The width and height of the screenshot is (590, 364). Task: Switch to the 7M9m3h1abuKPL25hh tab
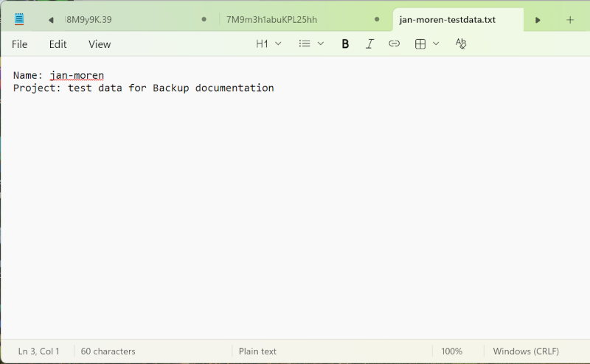pos(271,20)
